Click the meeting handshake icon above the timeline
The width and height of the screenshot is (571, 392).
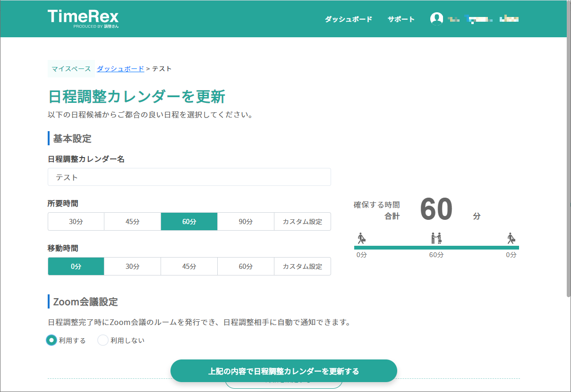[x=436, y=237]
